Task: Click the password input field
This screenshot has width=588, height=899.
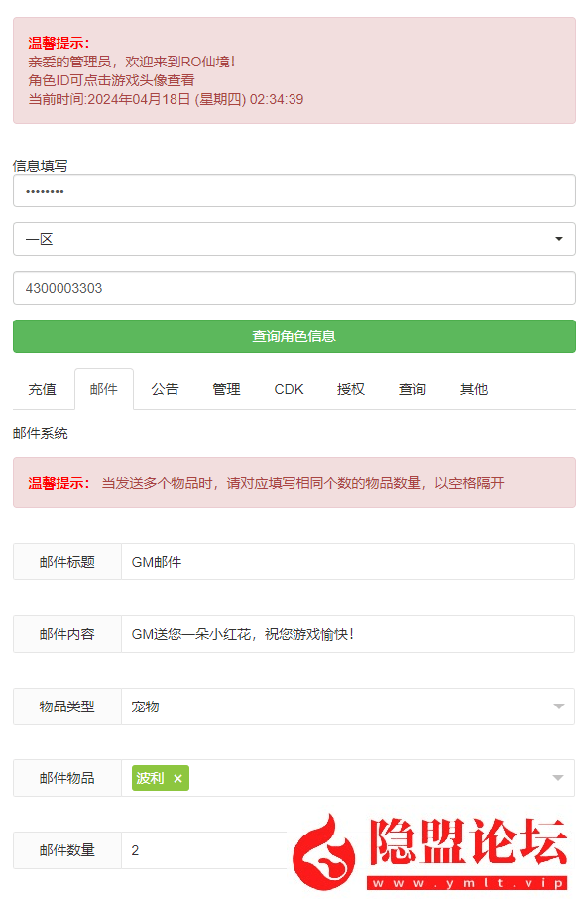Action: coord(294,191)
